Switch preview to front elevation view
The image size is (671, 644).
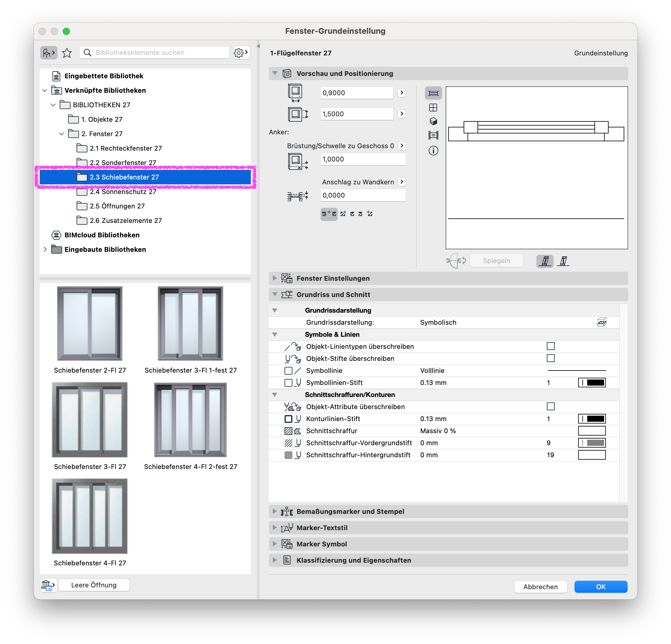click(433, 108)
